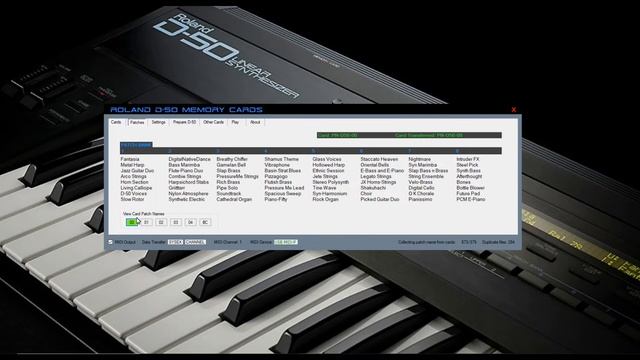Viewport: 640px width, 360px height.
Task: Select the PressureMe Strings patch
Action: [238, 176]
